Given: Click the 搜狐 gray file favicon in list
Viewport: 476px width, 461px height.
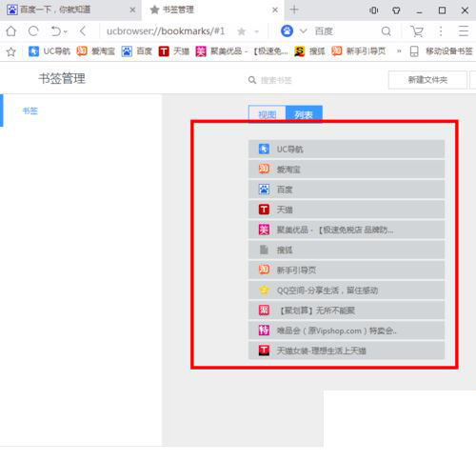Looking at the screenshot, I should click(x=264, y=250).
